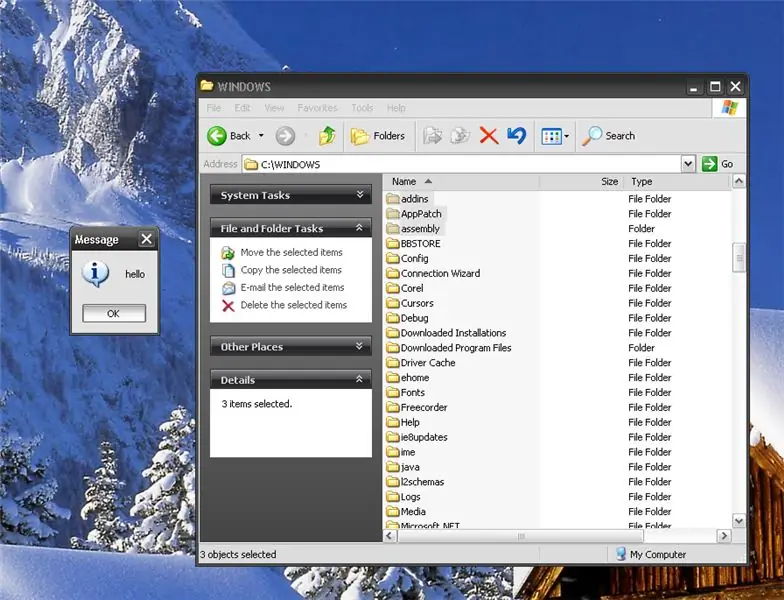Open the Help menu

coord(396,108)
